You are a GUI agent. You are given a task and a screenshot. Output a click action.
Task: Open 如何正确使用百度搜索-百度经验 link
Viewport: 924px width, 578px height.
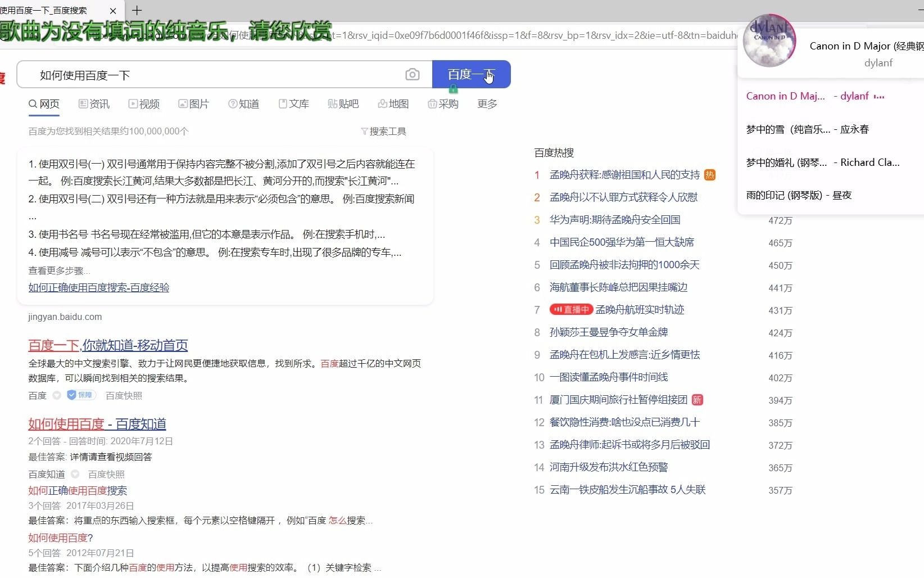point(99,287)
